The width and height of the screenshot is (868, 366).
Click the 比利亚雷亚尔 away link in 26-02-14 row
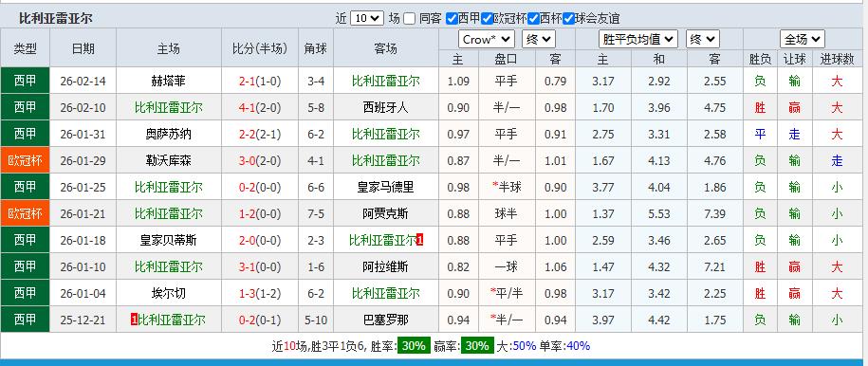[386, 81]
